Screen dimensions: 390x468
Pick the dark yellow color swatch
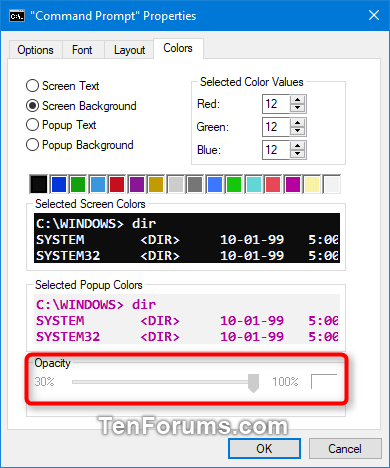coord(156,184)
